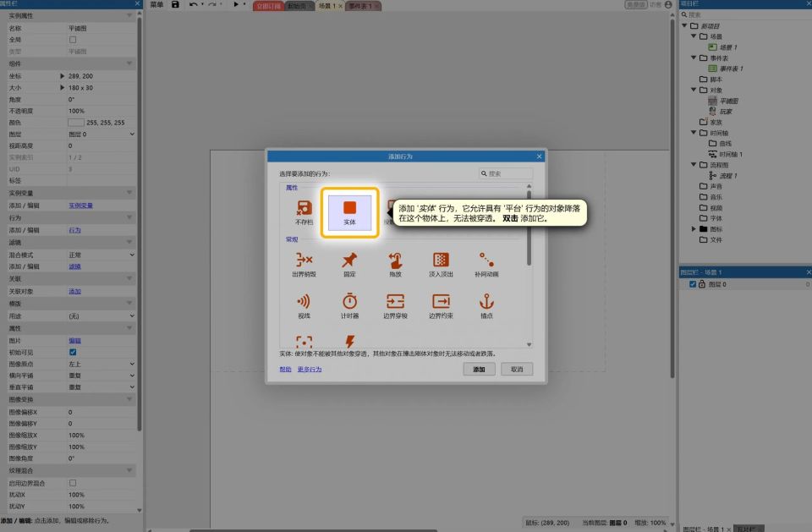The image size is (812, 532).
Task: Open the 混合模式 dropdown
Action: coord(101,255)
